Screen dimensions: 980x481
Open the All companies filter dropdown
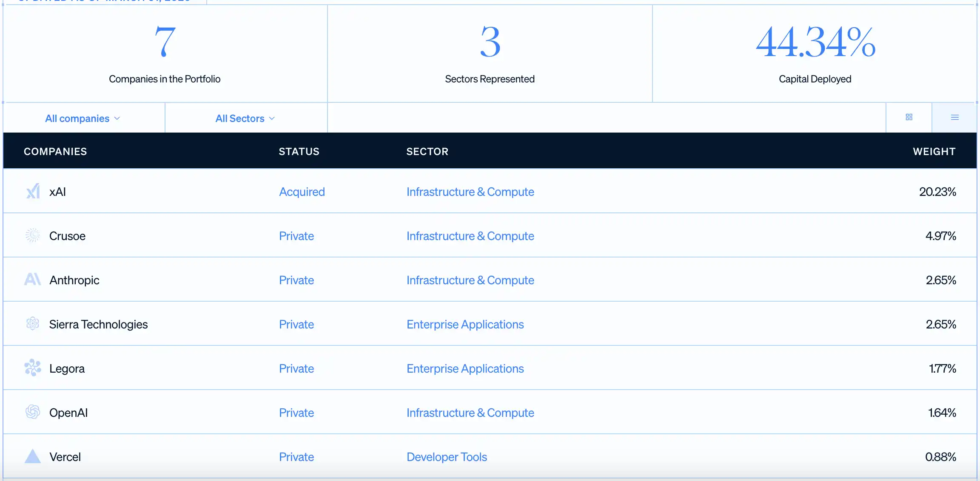(x=83, y=119)
